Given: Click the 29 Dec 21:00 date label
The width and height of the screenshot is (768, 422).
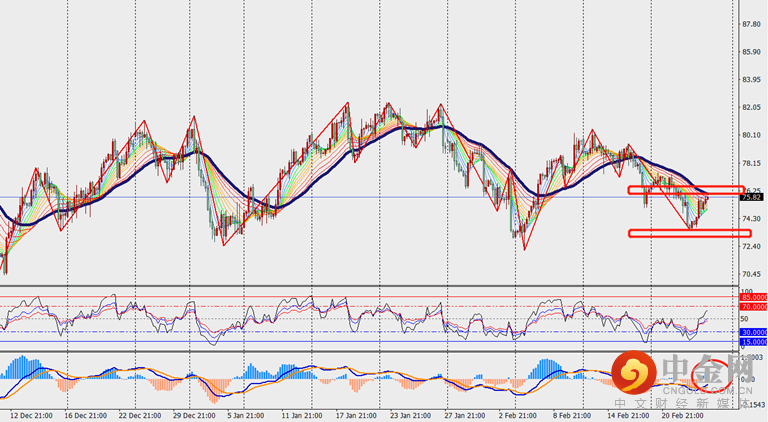Looking at the screenshot, I should click(x=194, y=412).
